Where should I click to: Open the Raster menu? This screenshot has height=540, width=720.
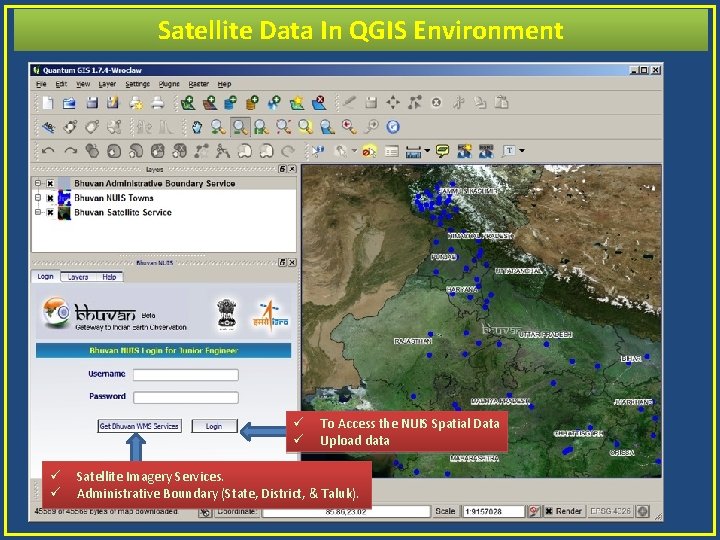(199, 84)
